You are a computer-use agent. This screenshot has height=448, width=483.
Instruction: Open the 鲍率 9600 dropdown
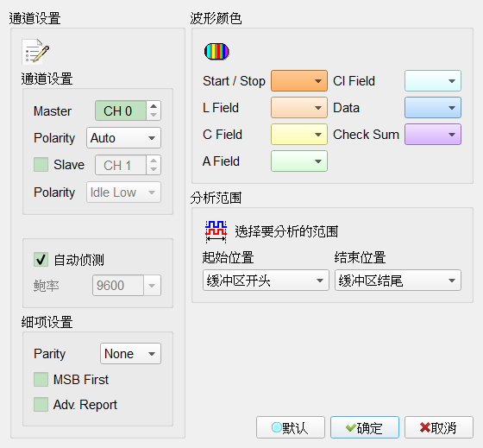pos(127,285)
